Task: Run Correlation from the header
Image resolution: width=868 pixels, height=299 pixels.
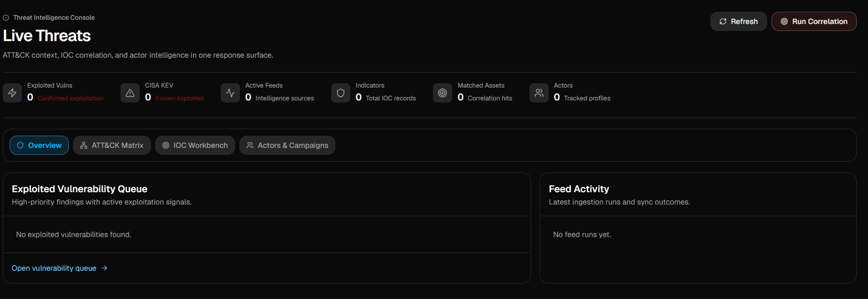Action: pos(814,21)
